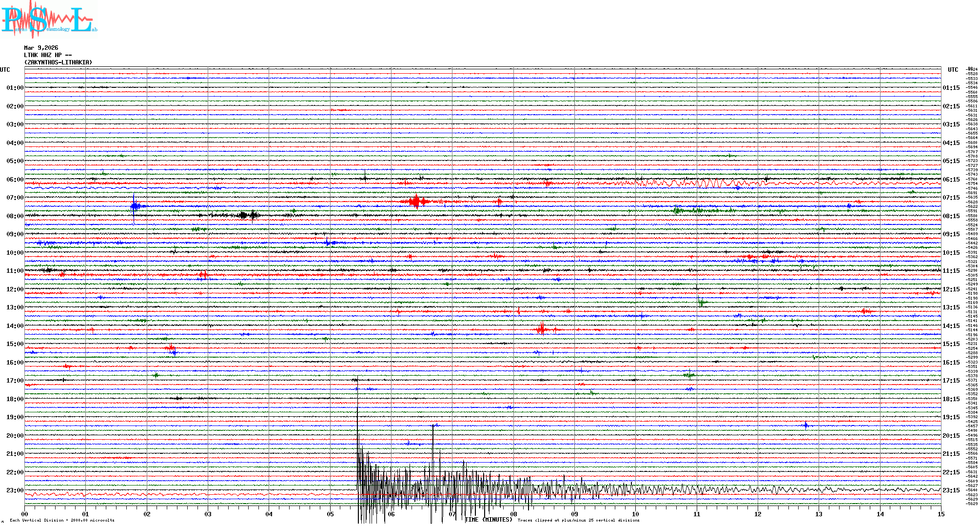Click the ZAKYNTHOS-LITHAKIA location text
The height and width of the screenshot is (527, 980).
(x=58, y=62)
